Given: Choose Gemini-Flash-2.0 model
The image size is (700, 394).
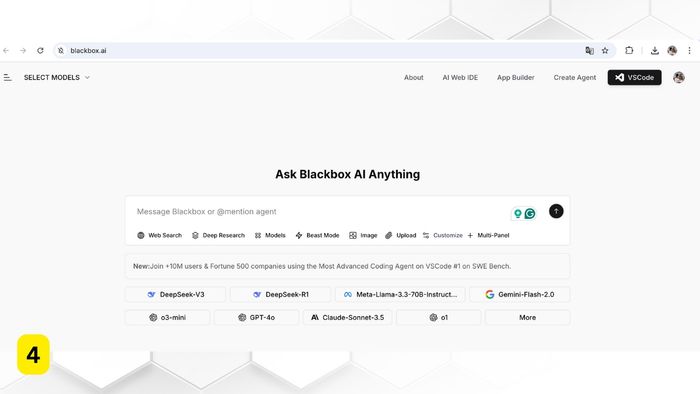Looking at the screenshot, I should tap(520, 294).
